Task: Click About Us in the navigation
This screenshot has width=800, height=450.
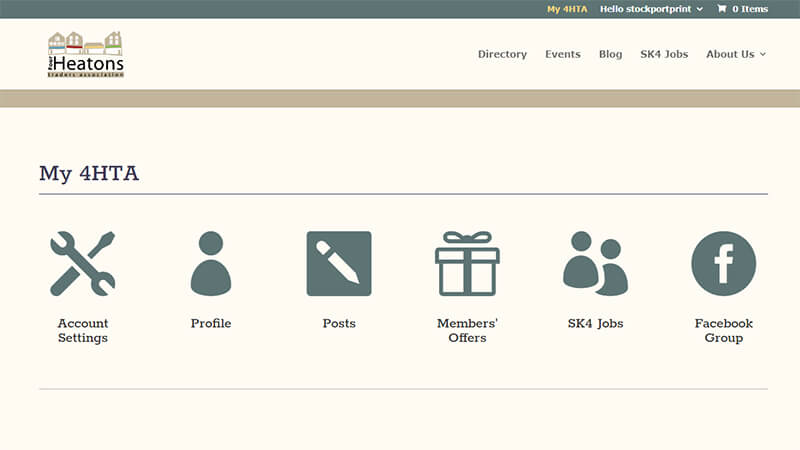Action: tap(730, 54)
